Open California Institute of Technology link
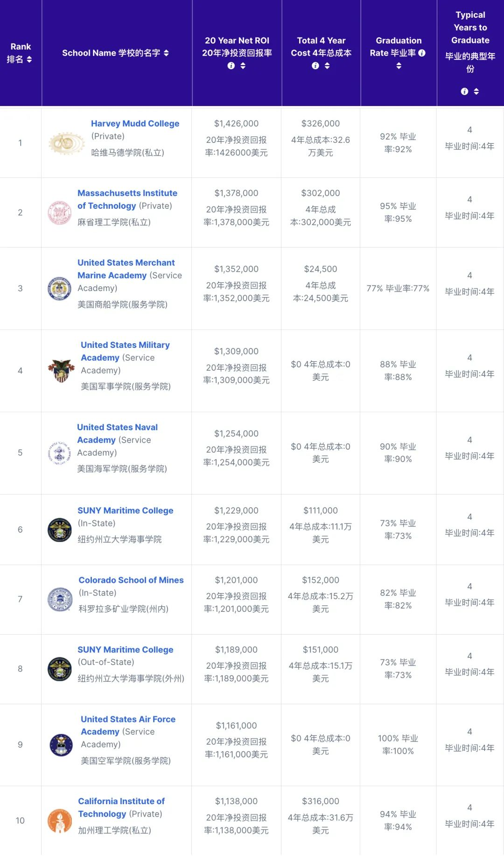Screen dimensions: 504x856 [121, 801]
